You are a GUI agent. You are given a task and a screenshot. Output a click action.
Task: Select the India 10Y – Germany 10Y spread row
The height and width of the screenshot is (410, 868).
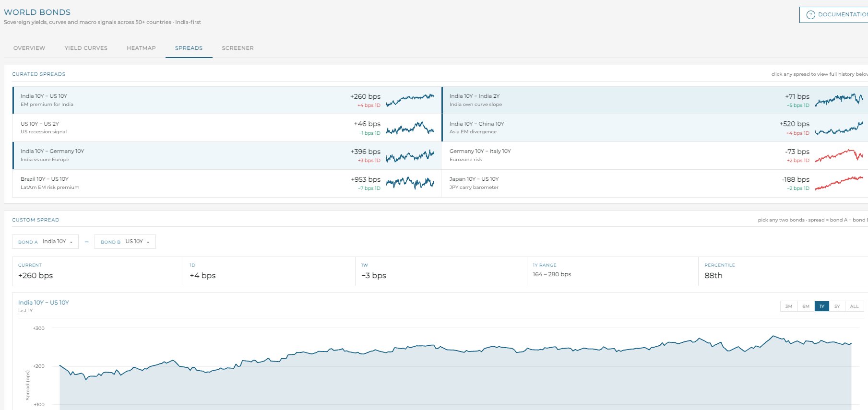[226, 155]
